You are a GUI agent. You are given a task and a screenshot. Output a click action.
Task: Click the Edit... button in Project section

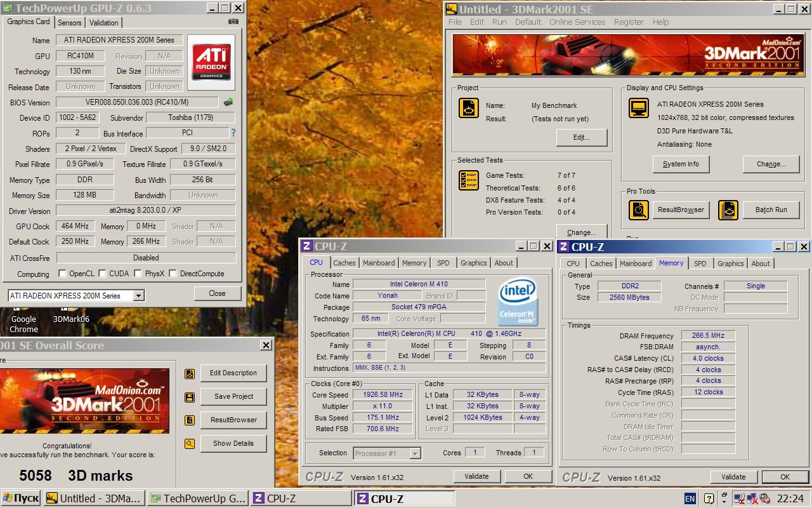tap(582, 137)
